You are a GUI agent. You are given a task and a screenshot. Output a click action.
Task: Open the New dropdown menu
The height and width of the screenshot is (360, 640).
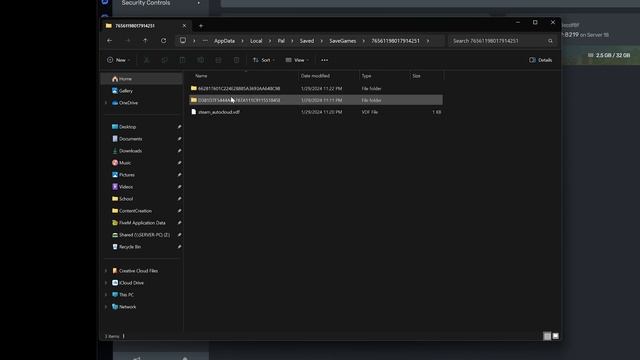[x=119, y=60]
